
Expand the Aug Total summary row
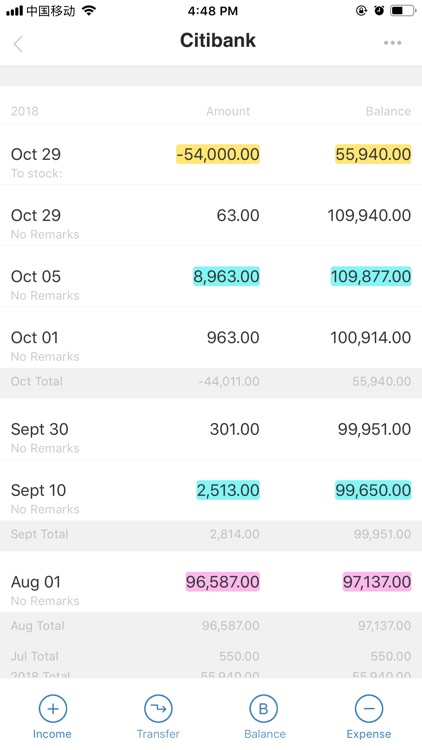point(211,626)
